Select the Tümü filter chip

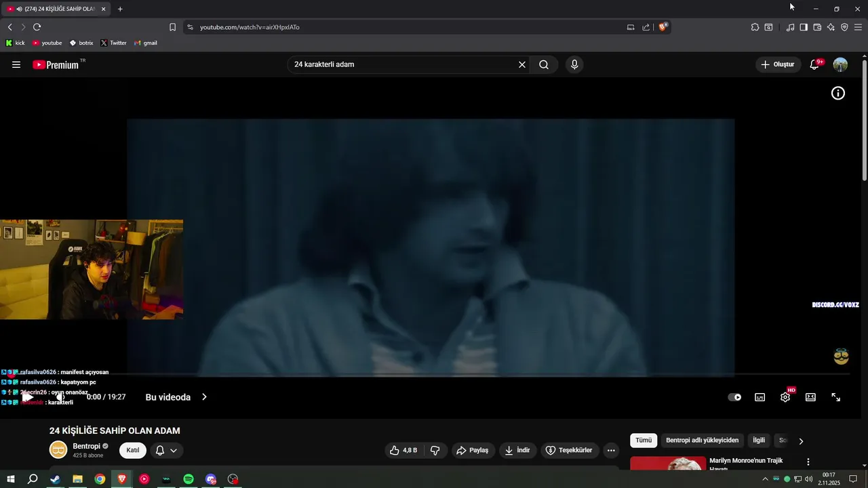(644, 441)
